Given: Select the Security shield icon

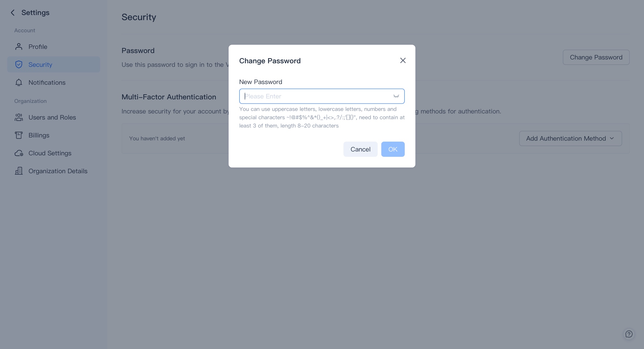Looking at the screenshot, I should coord(19,64).
